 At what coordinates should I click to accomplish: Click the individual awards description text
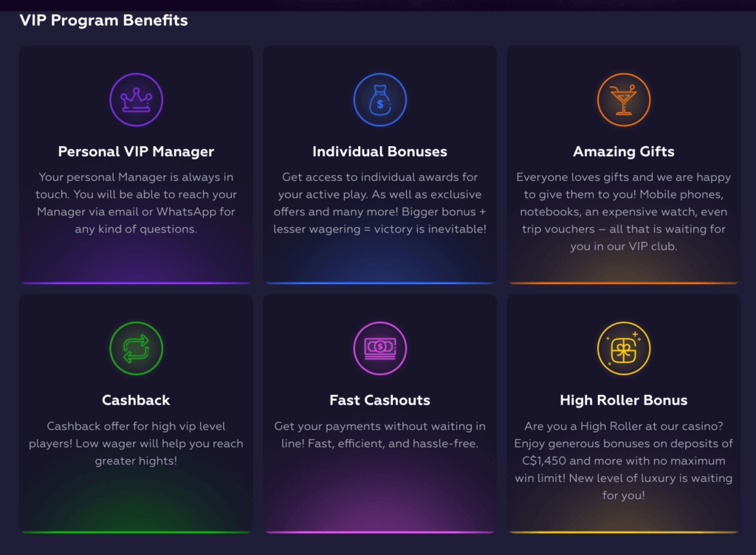379,203
